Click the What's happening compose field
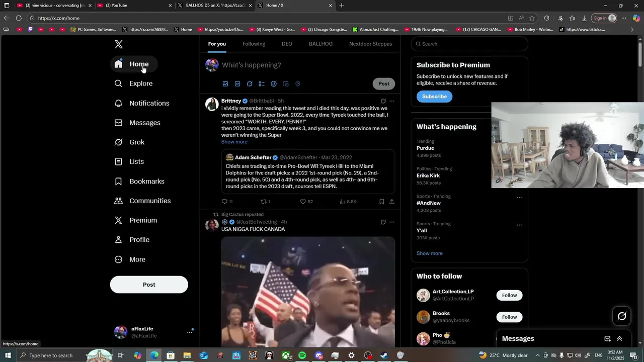 pos(308,65)
